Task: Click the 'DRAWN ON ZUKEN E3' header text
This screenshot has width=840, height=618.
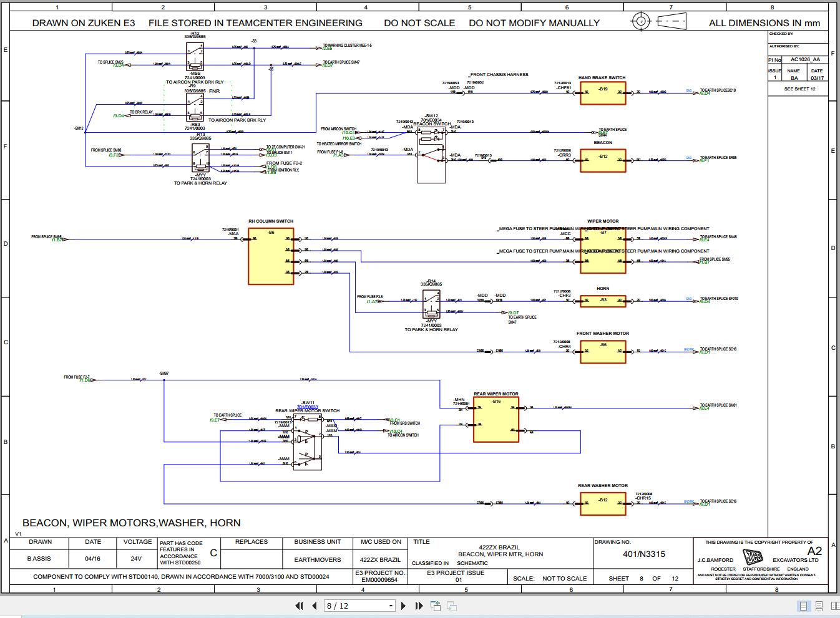Action: click(x=84, y=23)
